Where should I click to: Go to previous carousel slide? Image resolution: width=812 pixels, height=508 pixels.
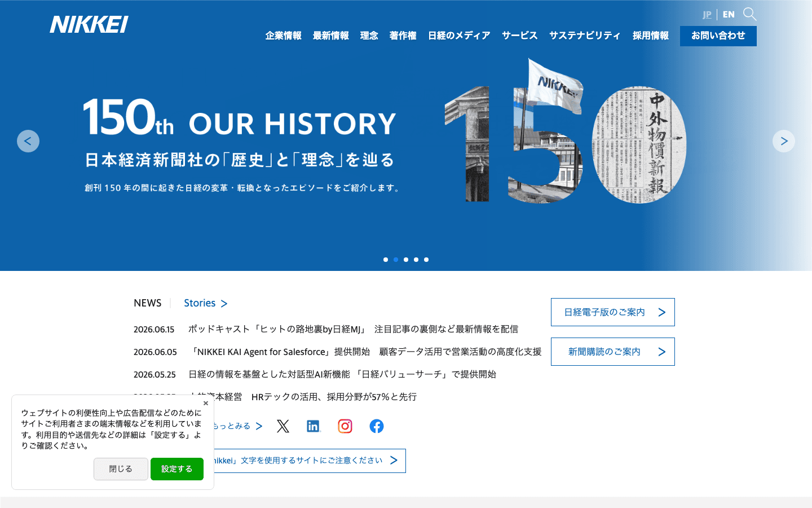point(28,141)
